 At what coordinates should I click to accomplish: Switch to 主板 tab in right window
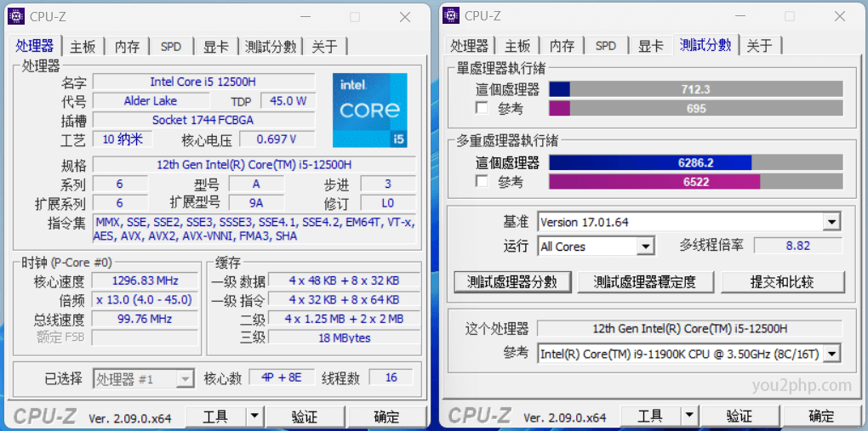point(517,47)
